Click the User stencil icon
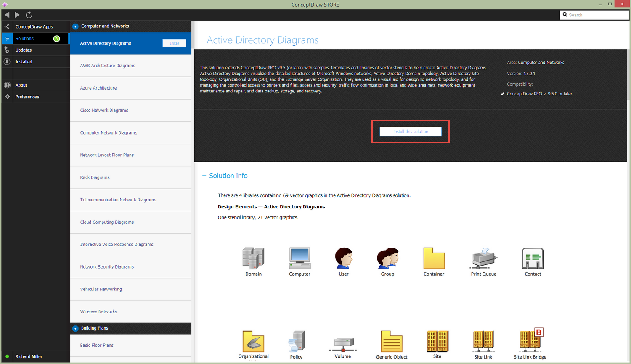The width and height of the screenshot is (631, 364). pyautogui.click(x=344, y=258)
